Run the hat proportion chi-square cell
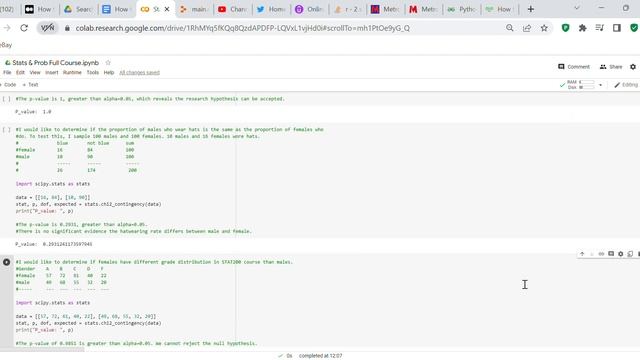Viewport: 640px width, 360px height. [x=7, y=130]
